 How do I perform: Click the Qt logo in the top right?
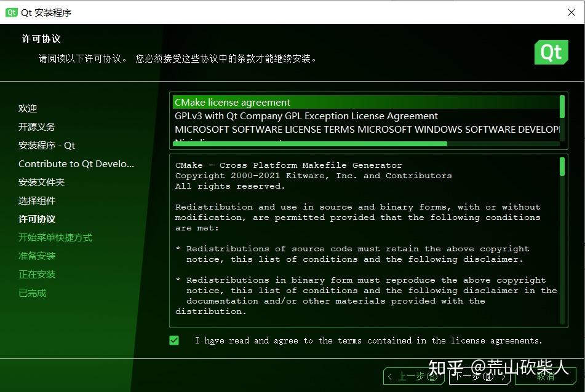click(551, 52)
